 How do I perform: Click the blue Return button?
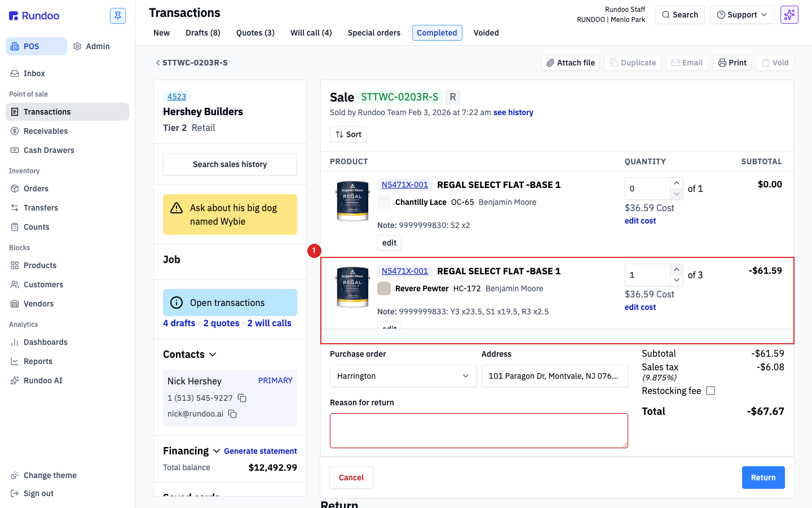click(x=763, y=478)
